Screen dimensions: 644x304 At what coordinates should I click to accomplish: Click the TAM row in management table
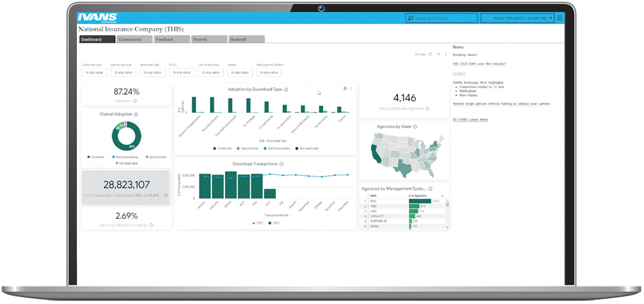click(403, 206)
